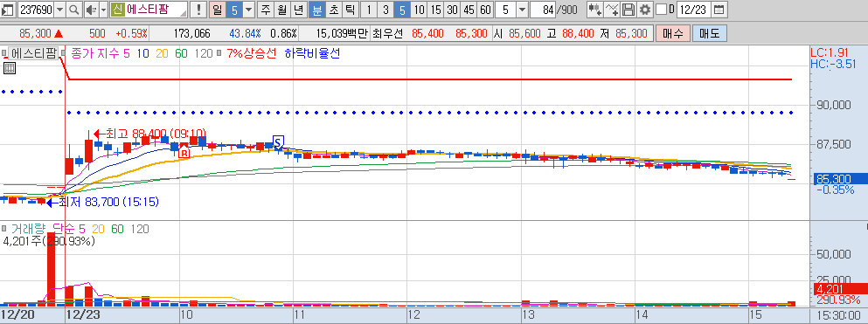This screenshot has width=868, height=324.
Task: Click the green 신 badge icon
Action: pyautogui.click(x=117, y=10)
